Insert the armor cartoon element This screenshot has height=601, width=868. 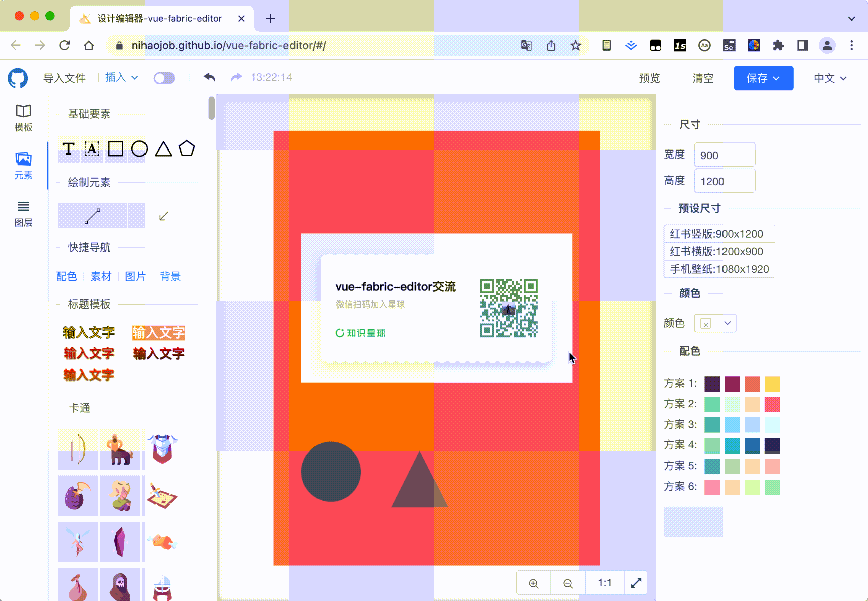pyautogui.click(x=162, y=449)
